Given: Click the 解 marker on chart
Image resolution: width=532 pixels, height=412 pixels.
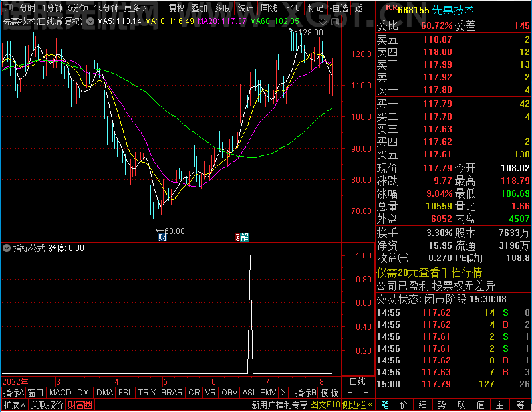Looking at the screenshot, I should point(244,237).
